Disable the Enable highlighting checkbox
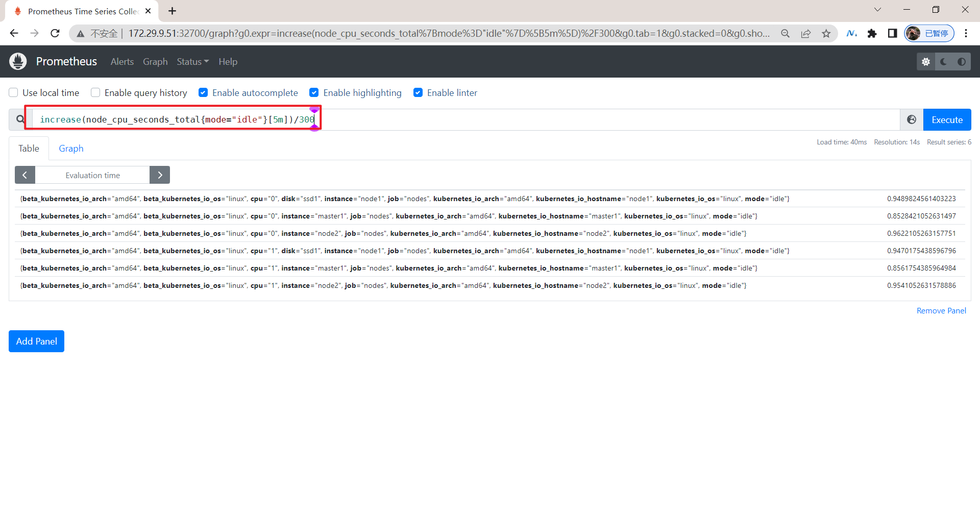980x514 pixels. coord(314,92)
